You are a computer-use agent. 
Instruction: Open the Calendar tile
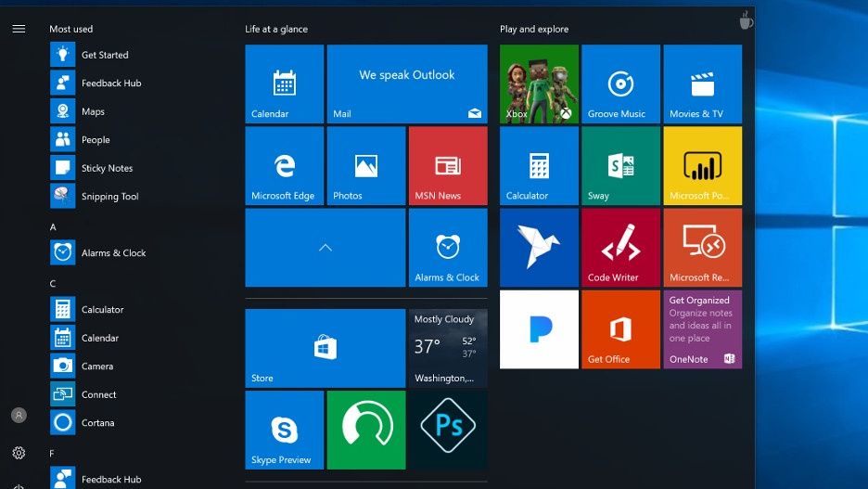(285, 84)
